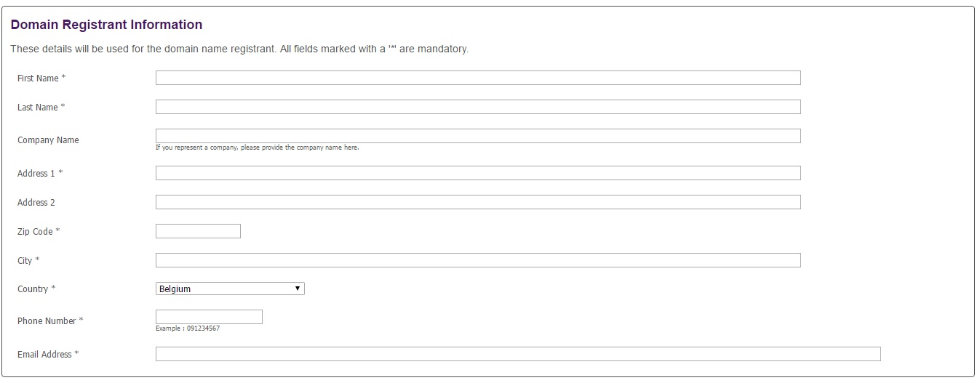Click into the Company Name field
980x383 pixels.
tap(477, 136)
